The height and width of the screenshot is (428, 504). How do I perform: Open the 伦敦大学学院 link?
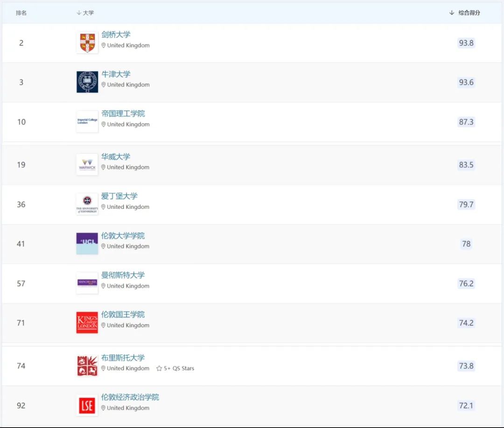123,235
